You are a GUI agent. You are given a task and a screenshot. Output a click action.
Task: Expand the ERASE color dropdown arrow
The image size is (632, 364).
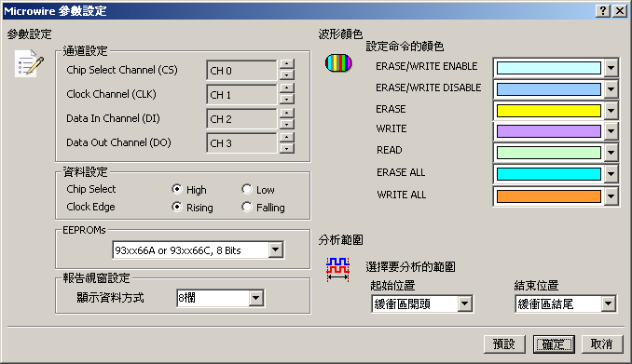[x=611, y=111]
